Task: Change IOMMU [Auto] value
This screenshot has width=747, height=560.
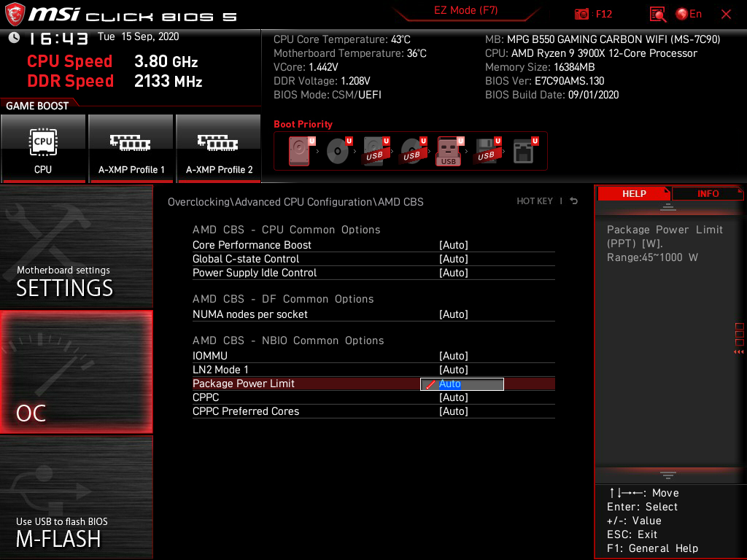Action: pos(454,356)
